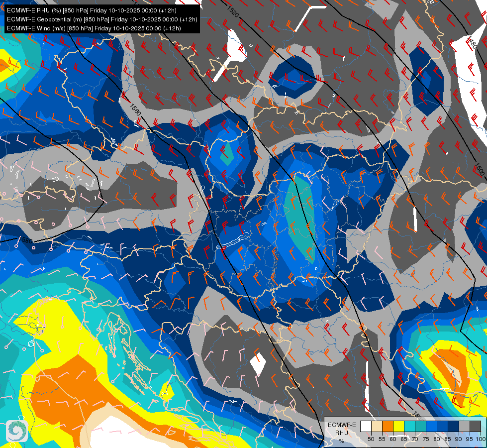This screenshot has width=487, height=448.
Task: Click the legend tick label '100'
Action: (481, 440)
